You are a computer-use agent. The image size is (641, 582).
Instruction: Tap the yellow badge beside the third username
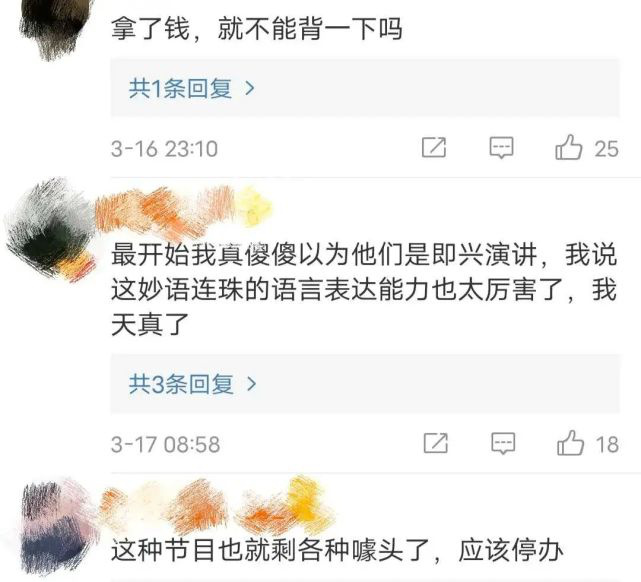point(309,502)
